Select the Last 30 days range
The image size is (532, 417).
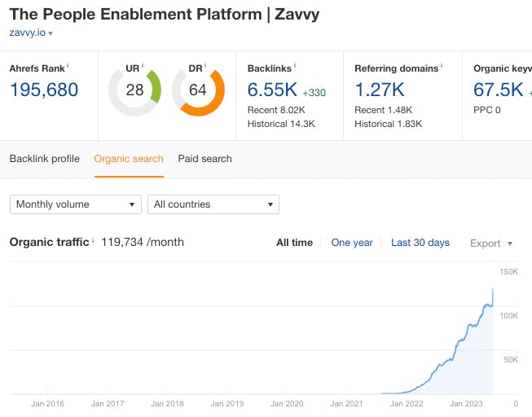point(420,243)
